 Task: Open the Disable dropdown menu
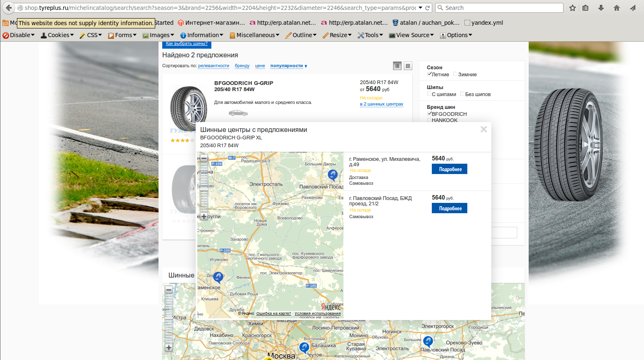[19, 35]
